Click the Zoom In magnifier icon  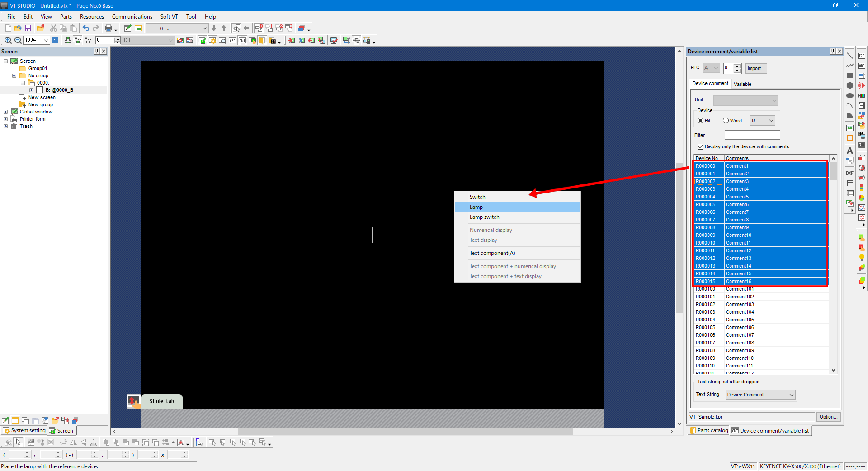(x=8, y=40)
